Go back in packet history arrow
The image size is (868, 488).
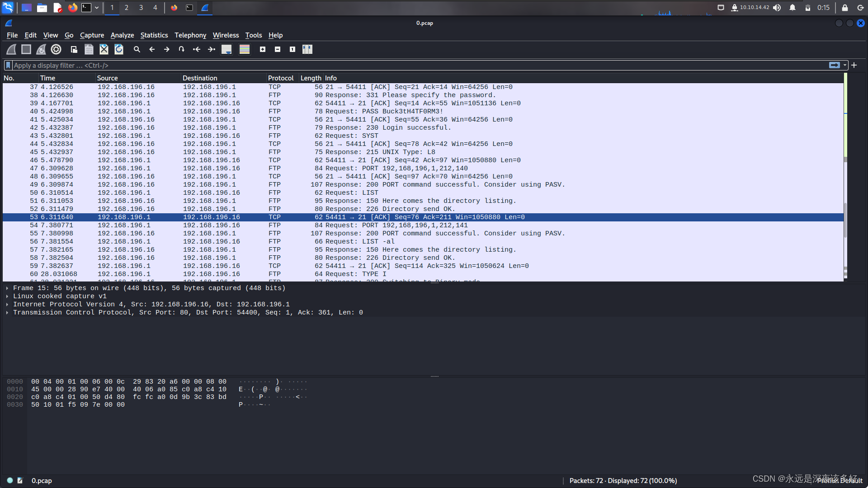pos(152,49)
